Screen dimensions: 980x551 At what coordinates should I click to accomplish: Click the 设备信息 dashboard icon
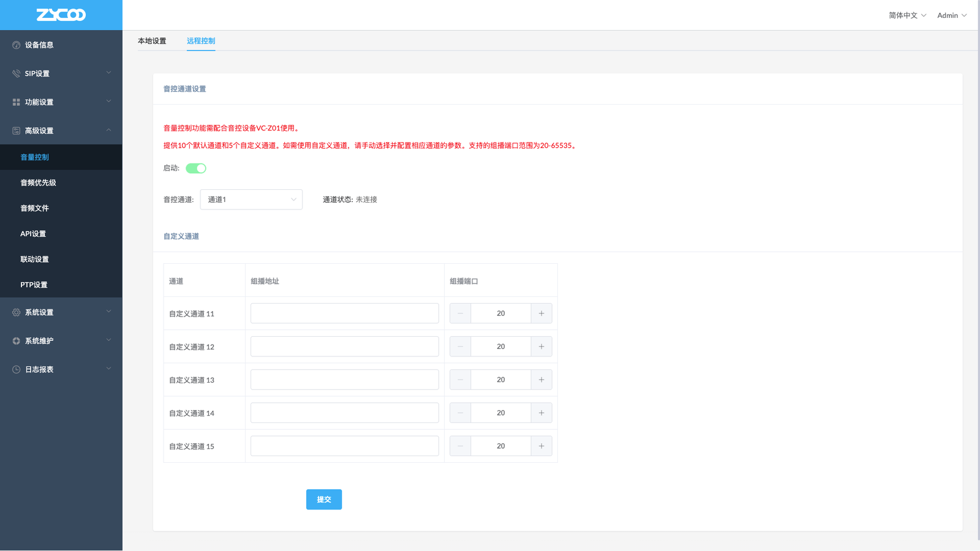(17, 45)
